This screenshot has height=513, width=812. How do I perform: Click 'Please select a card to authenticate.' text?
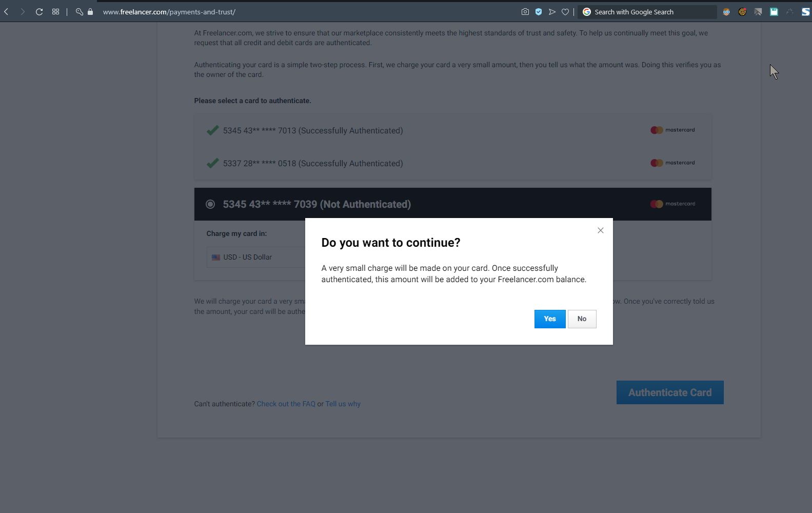click(252, 101)
